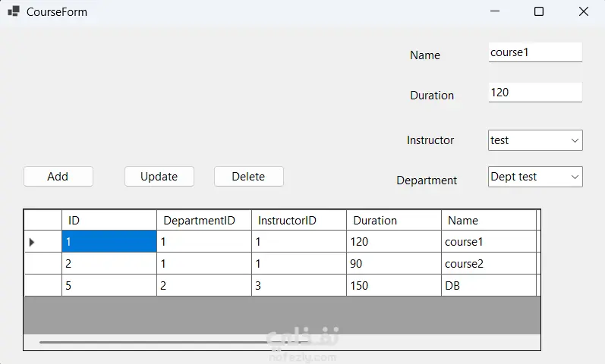Sort by the DepartmentID column header
Viewport: 605px width, 364px height.
coord(203,221)
